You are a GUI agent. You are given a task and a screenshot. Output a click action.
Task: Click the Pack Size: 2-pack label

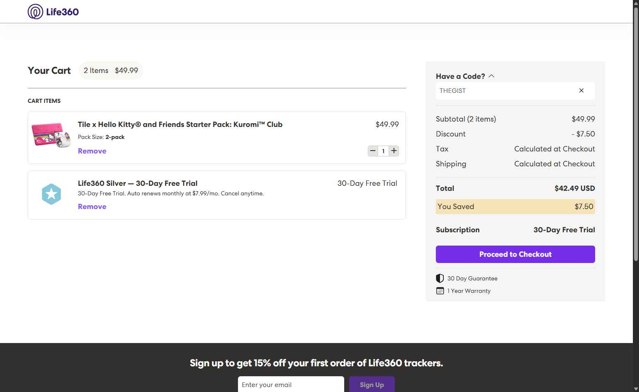pos(101,137)
